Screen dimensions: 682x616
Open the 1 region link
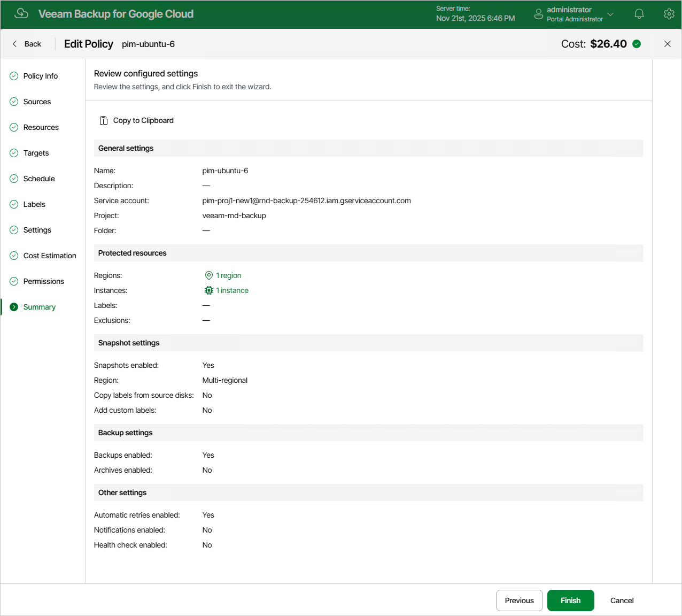229,275
